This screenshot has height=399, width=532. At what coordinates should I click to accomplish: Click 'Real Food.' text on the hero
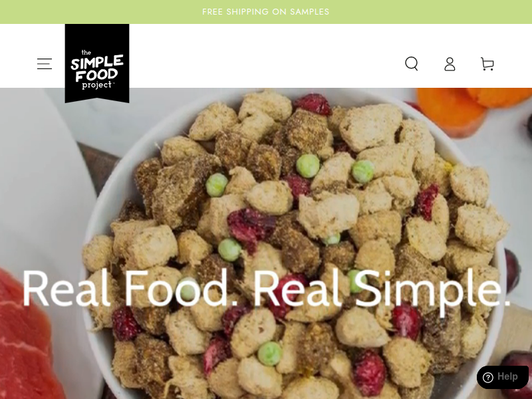click(131, 289)
